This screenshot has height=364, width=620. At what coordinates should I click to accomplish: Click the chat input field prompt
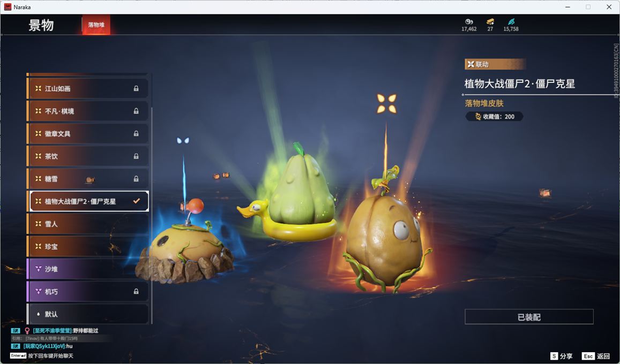pyautogui.click(x=42, y=356)
